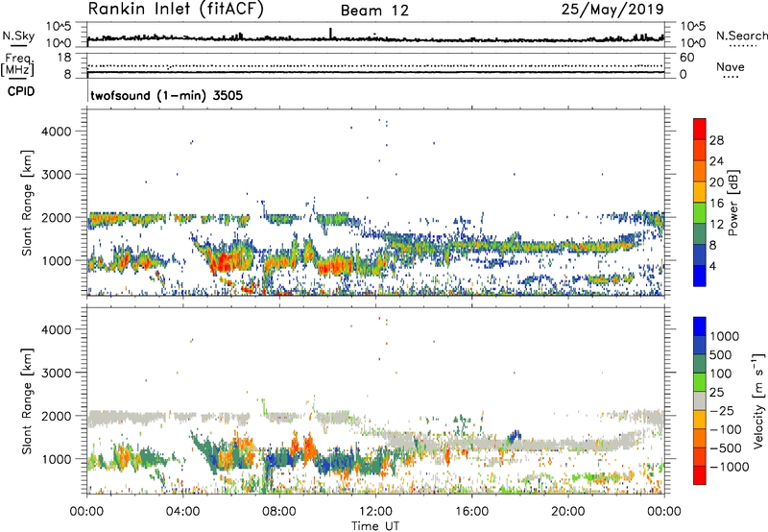The image size is (768, 532).
Task: Click the '24' label on Power colorbar
Action: pyautogui.click(x=716, y=161)
